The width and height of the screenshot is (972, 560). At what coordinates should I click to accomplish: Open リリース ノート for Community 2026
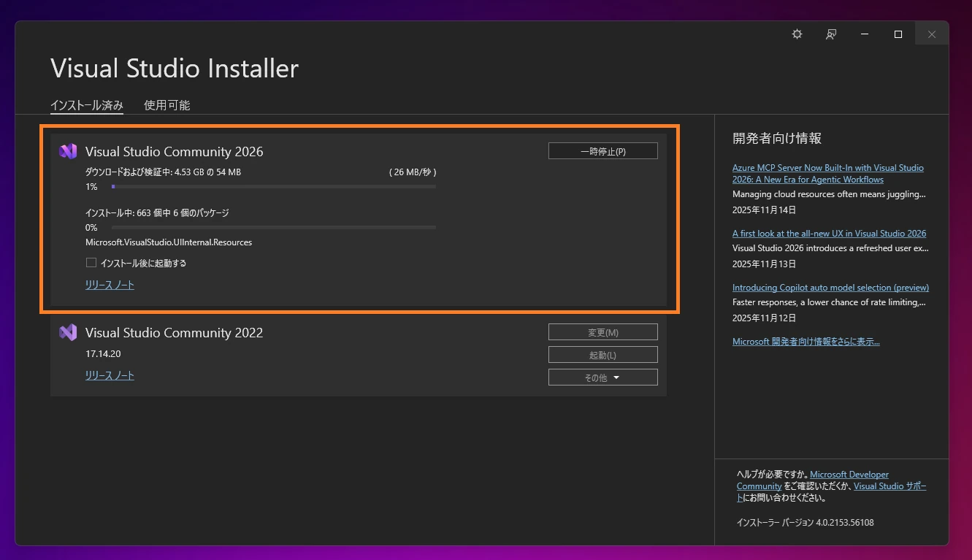tap(109, 285)
